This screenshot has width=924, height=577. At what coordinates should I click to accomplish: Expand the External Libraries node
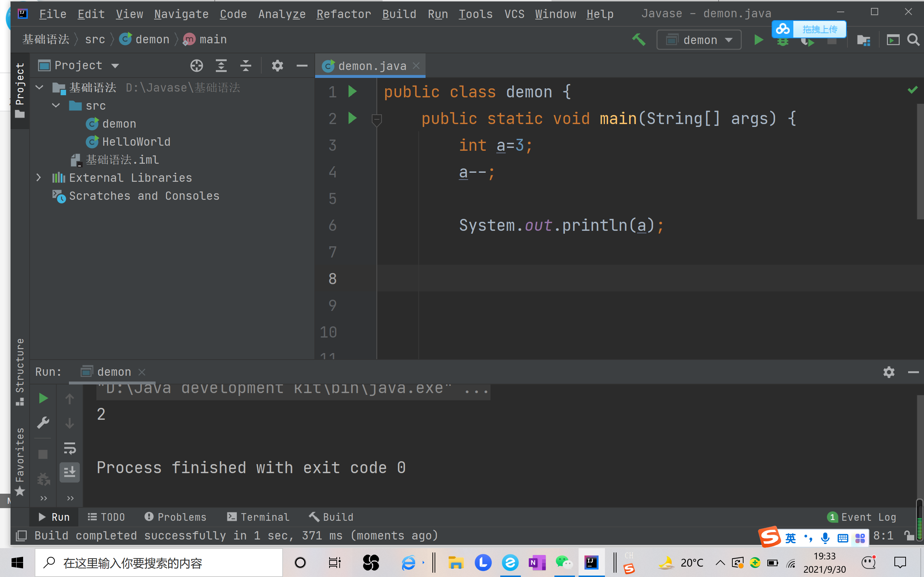(x=39, y=178)
